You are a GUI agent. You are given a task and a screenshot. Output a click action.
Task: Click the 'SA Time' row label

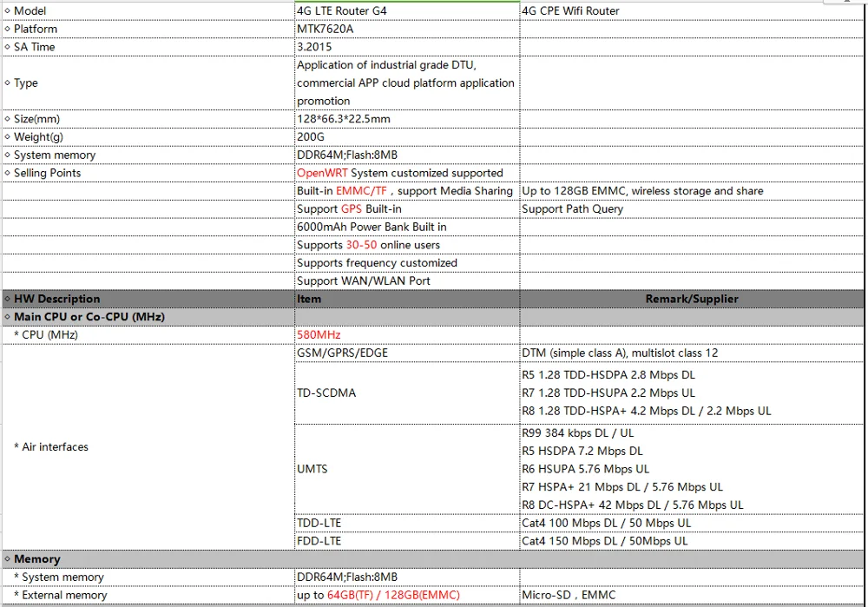pos(148,47)
